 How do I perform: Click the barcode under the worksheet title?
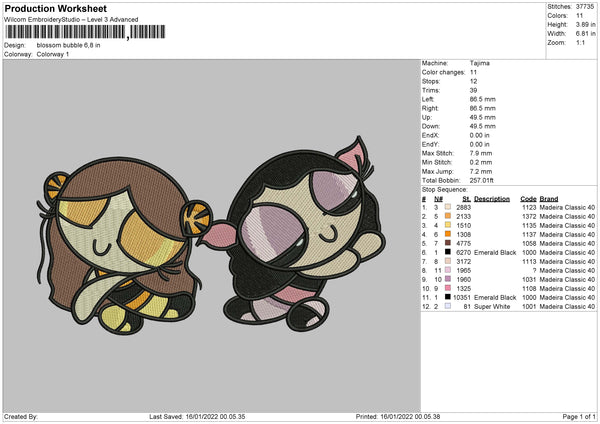[85, 32]
